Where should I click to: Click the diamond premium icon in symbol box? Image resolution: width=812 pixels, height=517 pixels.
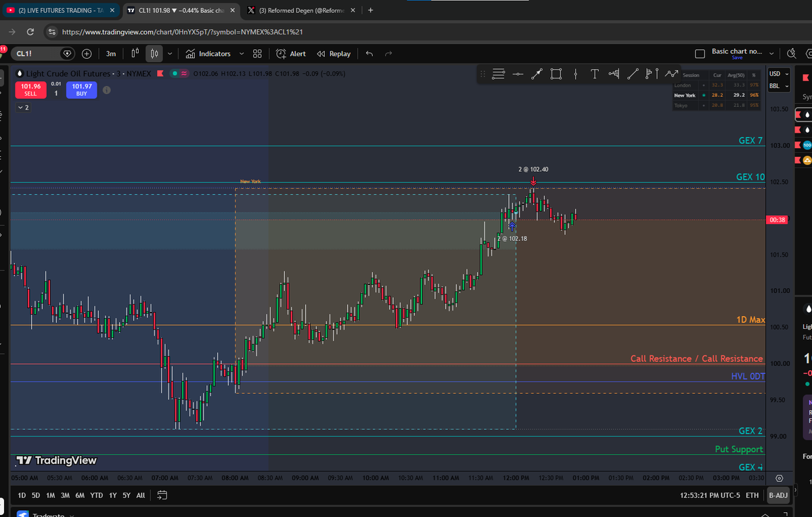[x=67, y=53]
